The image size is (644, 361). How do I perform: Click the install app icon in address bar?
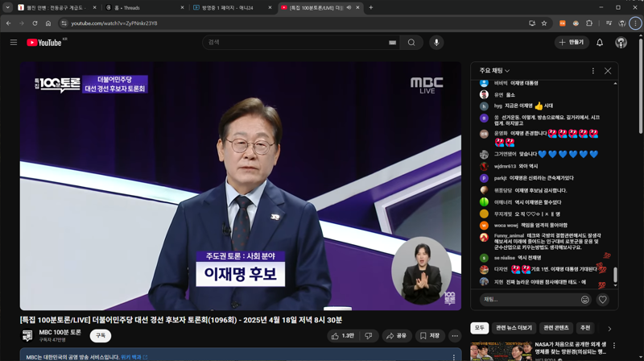[x=532, y=23]
